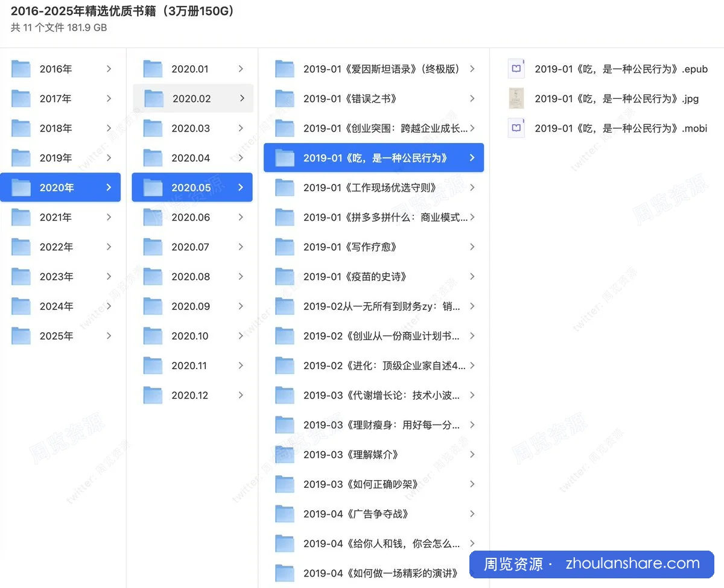Expand the 2020.07 folder chevron
This screenshot has height=588, width=724.
241,247
